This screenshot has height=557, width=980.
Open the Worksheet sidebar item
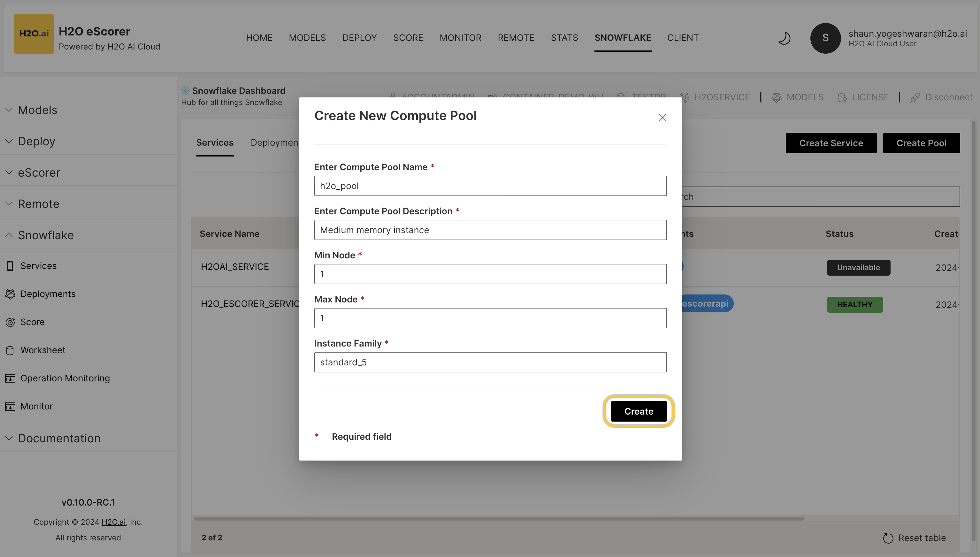point(43,350)
